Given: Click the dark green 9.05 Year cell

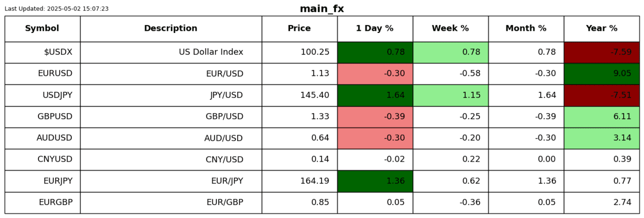Looking at the screenshot, I should click(x=602, y=74).
